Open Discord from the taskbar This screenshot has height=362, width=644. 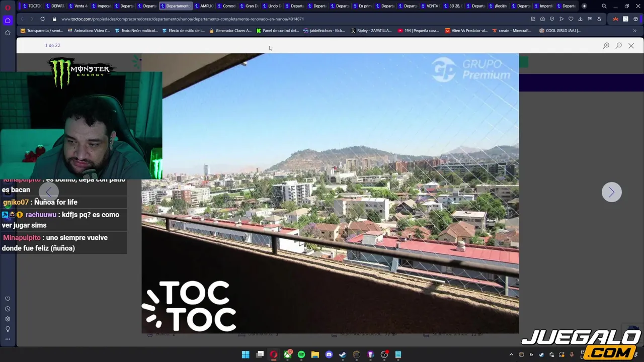[329, 354]
